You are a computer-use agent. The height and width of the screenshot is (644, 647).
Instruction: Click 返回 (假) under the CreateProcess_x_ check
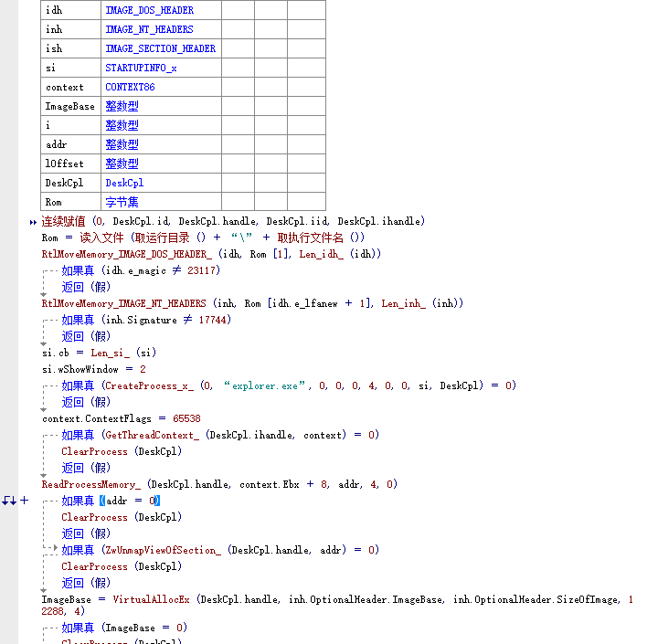86,402
